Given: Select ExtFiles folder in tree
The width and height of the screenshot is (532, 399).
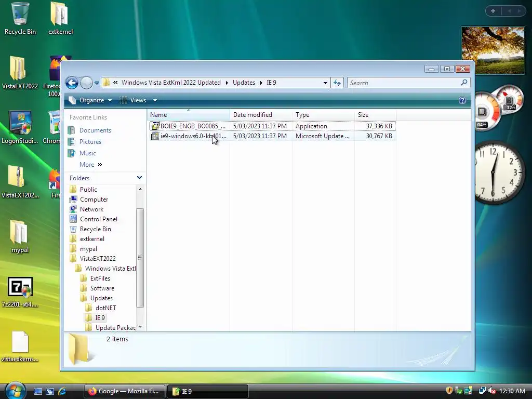Looking at the screenshot, I should click(x=100, y=278).
